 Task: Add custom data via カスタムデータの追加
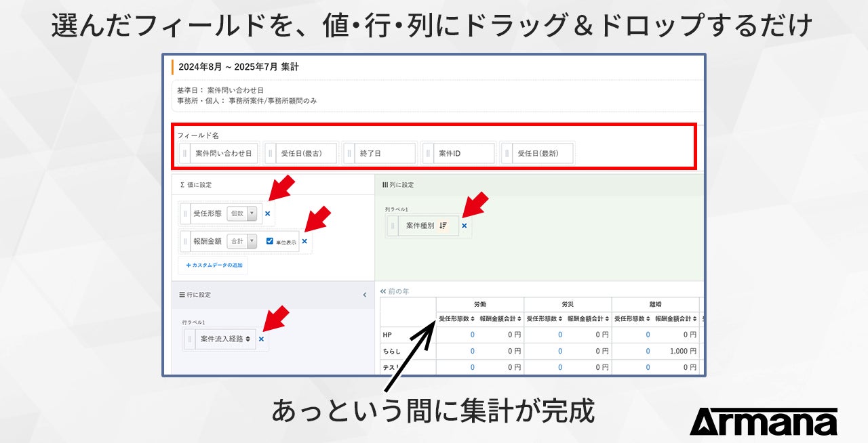pos(214,266)
